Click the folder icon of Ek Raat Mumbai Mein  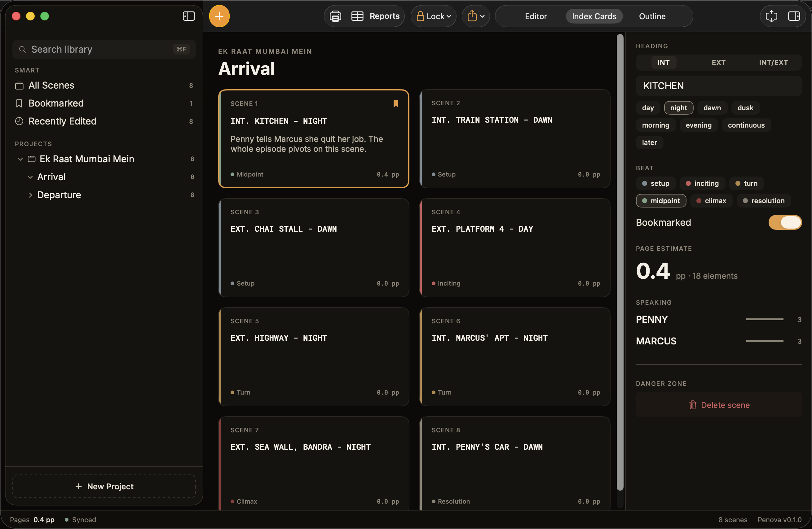click(x=32, y=159)
